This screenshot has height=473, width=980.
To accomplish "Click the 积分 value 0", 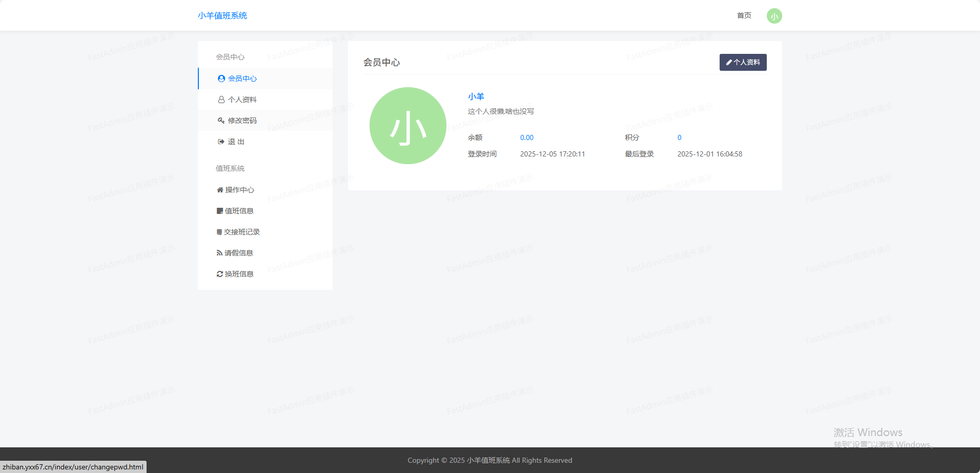I will pos(679,137).
